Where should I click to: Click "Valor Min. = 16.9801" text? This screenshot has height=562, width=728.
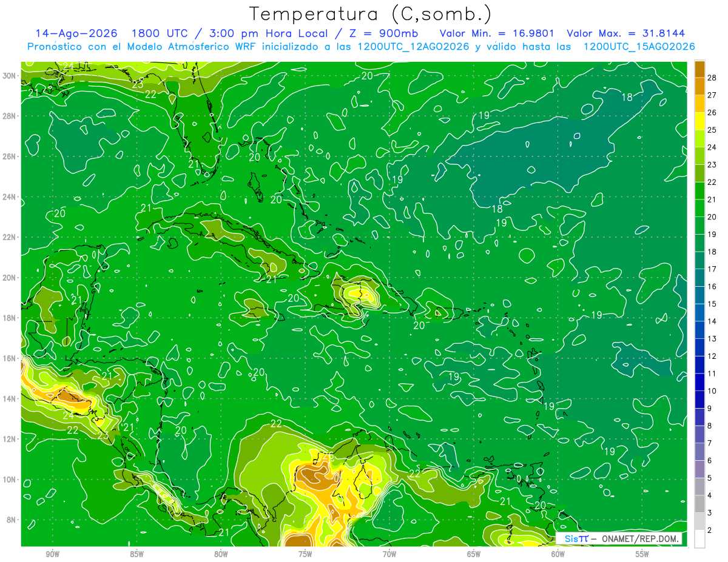[496, 33]
